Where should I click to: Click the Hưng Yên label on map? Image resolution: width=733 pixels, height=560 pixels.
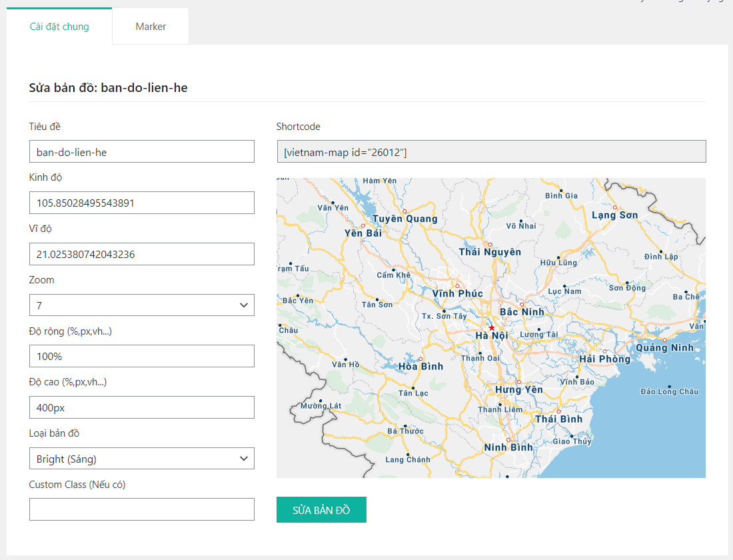(519, 390)
